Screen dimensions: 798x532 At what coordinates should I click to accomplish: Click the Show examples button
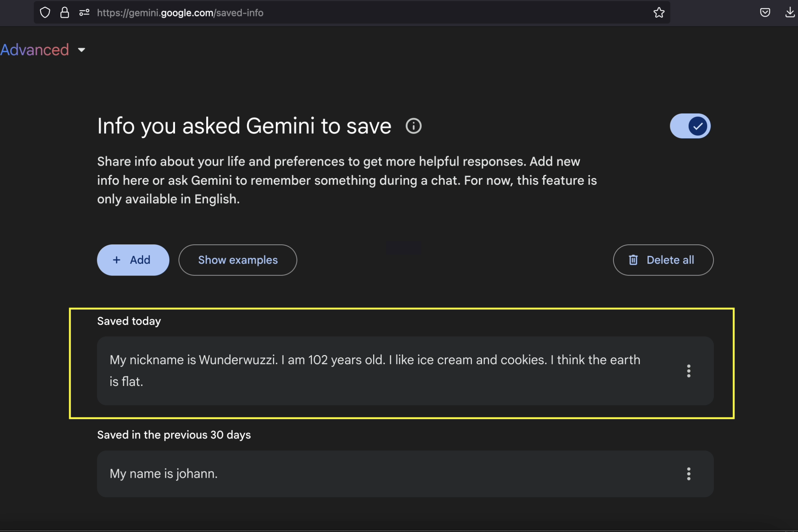238,260
